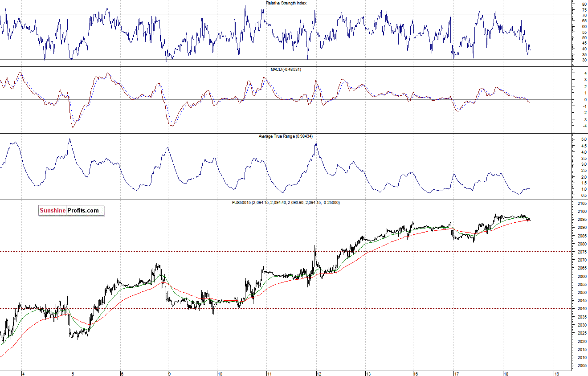Click date label 10 on the time axis
The height and width of the screenshot is (376, 588).
pos(220,374)
